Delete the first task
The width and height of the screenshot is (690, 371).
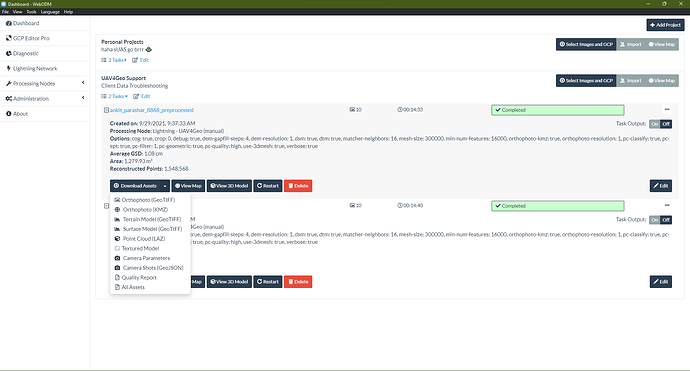[x=298, y=186]
